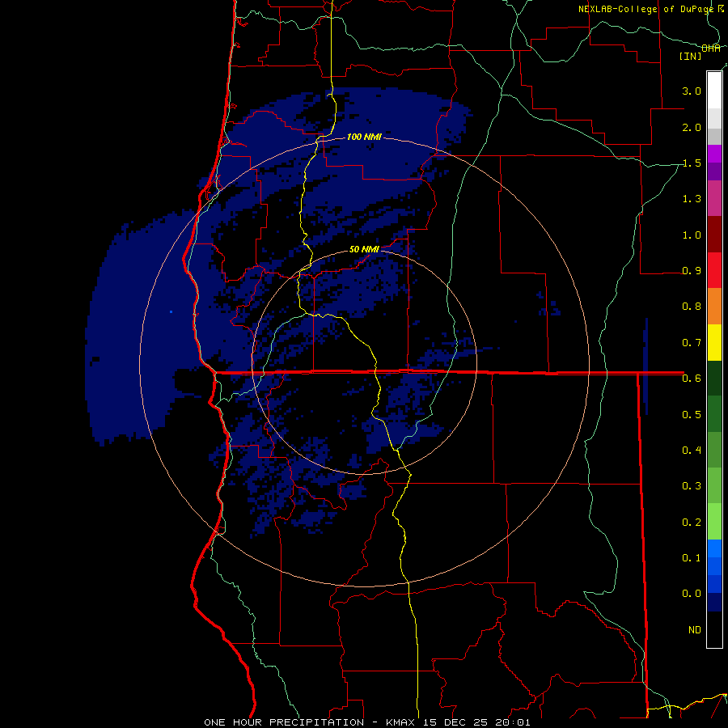Select the "0.8" scale label

pos(692,307)
